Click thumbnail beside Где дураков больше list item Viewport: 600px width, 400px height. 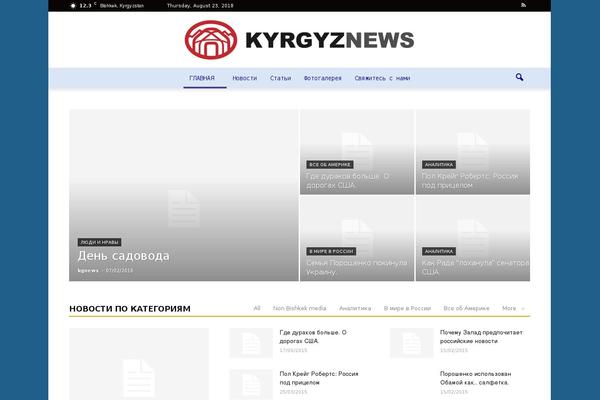coord(251,343)
